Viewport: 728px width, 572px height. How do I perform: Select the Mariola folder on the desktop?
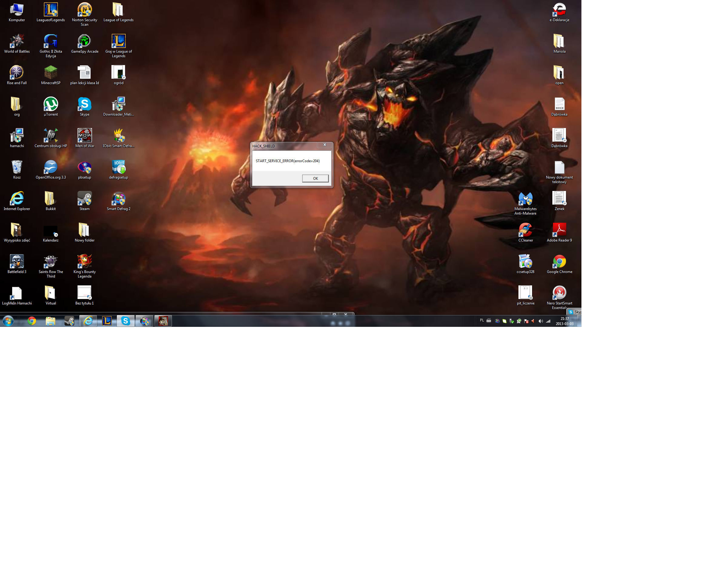click(x=559, y=44)
